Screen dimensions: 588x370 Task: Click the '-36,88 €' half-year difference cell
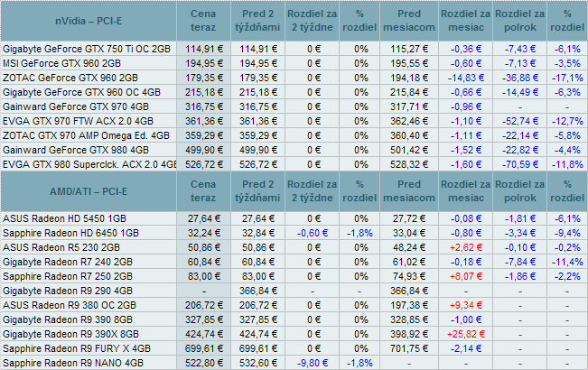[x=520, y=78]
